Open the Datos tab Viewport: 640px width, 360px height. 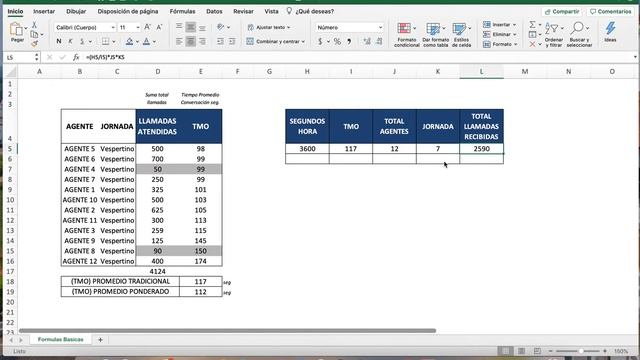(x=214, y=11)
